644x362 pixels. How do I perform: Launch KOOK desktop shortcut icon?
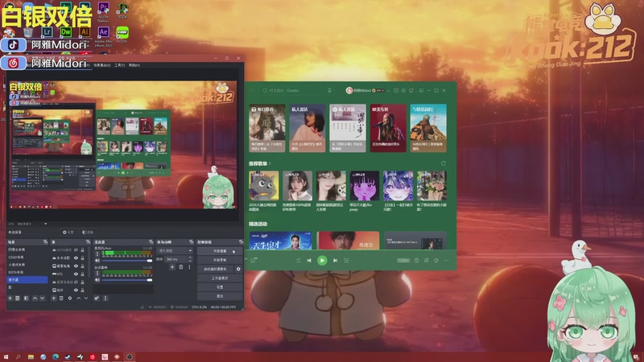tap(122, 33)
